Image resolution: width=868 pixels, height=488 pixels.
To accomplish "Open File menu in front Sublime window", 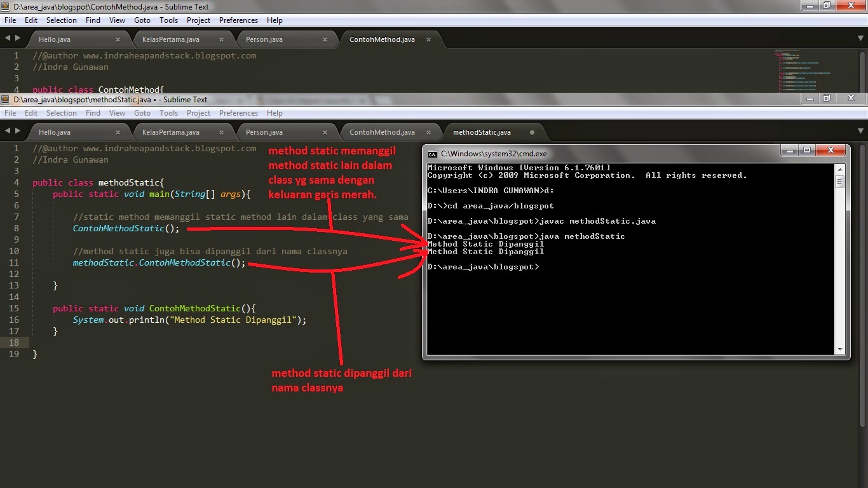I will point(10,113).
